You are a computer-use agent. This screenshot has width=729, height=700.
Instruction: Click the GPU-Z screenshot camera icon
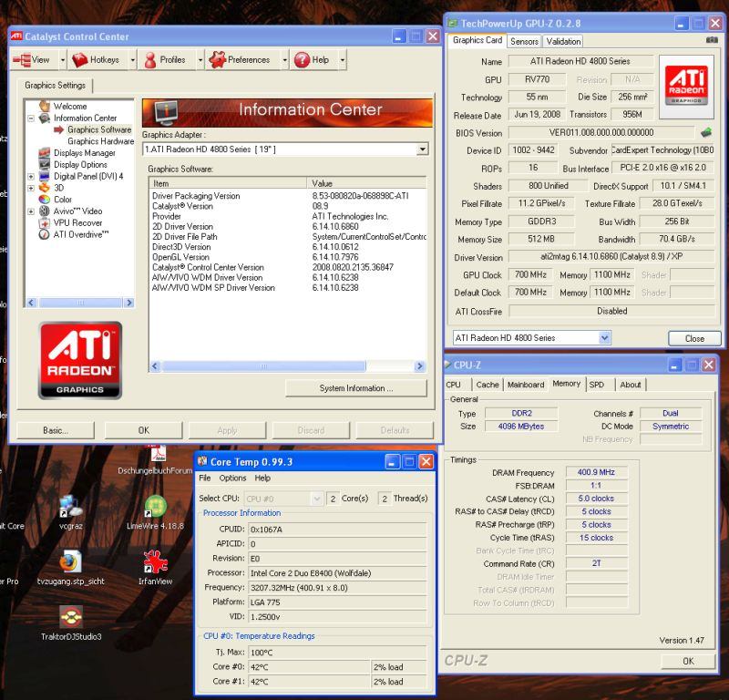coord(712,40)
